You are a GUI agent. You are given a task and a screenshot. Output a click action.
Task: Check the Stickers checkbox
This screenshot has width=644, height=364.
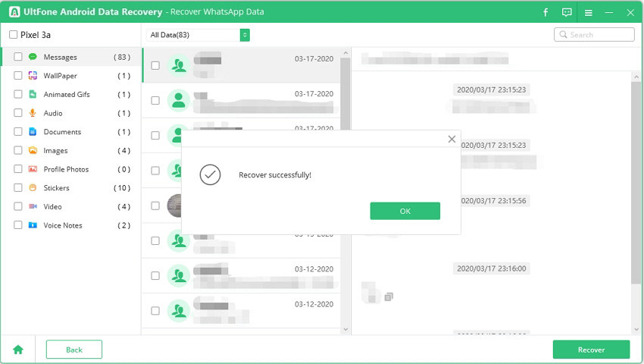tap(18, 187)
